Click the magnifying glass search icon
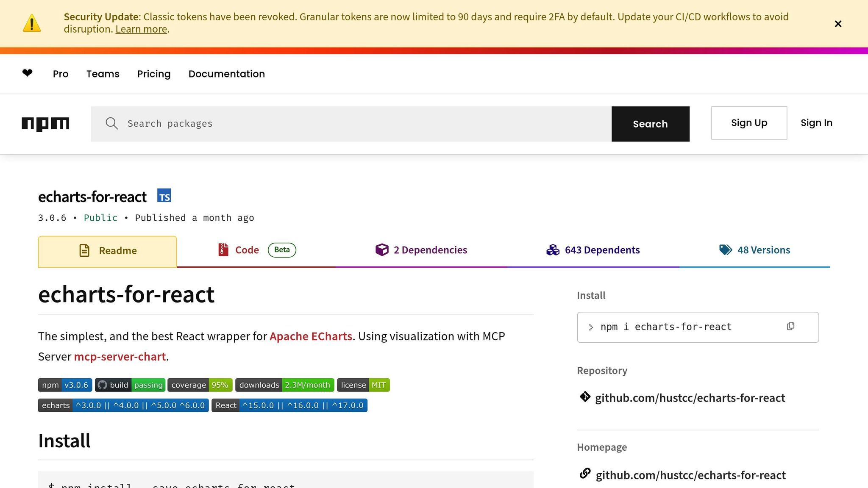Image resolution: width=868 pixels, height=488 pixels. point(111,124)
